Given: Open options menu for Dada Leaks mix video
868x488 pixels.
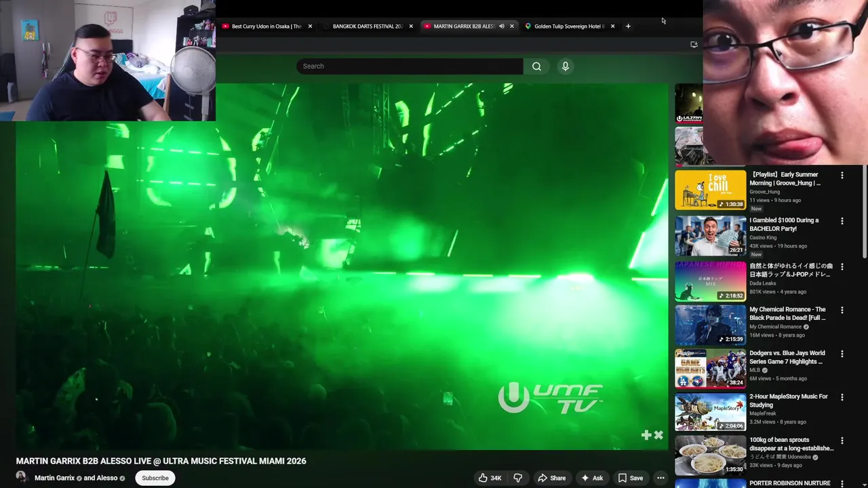Looking at the screenshot, I should tap(842, 266).
